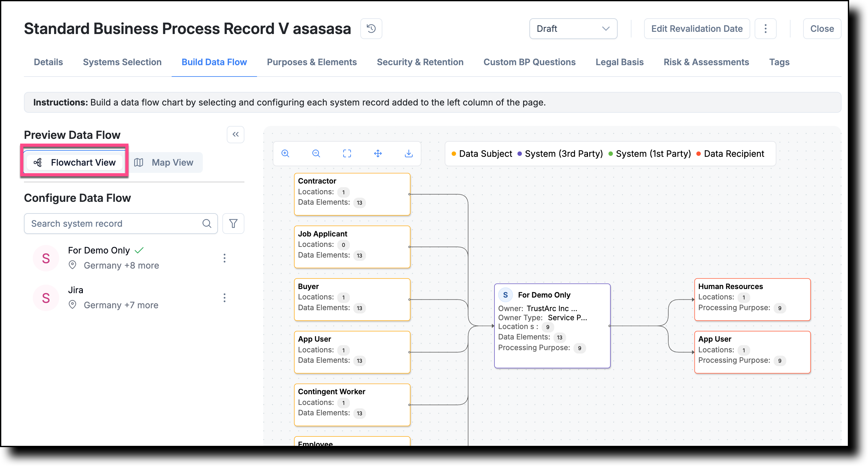Click For Demo Only's S avatar in list
The image size is (868, 466).
(46, 259)
